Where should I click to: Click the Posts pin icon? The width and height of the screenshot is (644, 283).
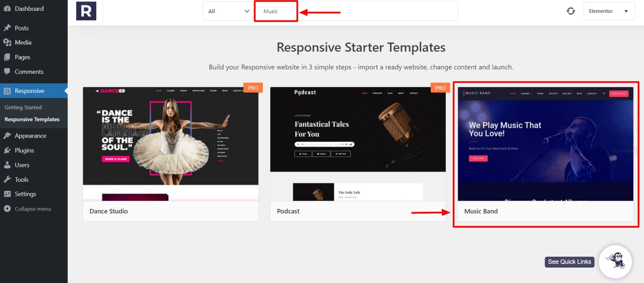pyautogui.click(x=7, y=28)
